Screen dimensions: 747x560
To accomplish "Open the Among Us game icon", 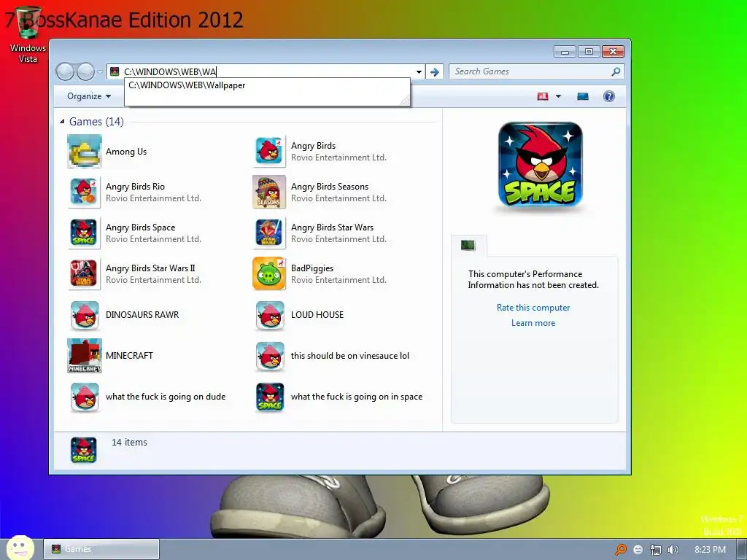I will [85, 152].
